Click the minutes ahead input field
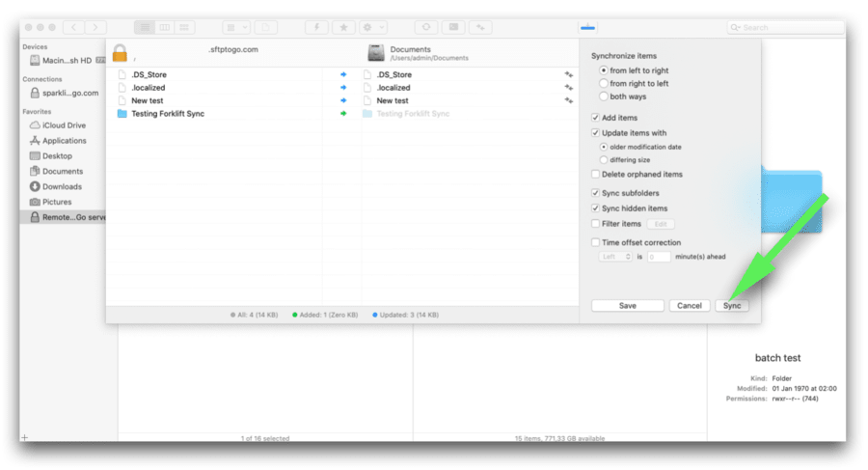Screen dimensions: 868x470 tap(659, 257)
